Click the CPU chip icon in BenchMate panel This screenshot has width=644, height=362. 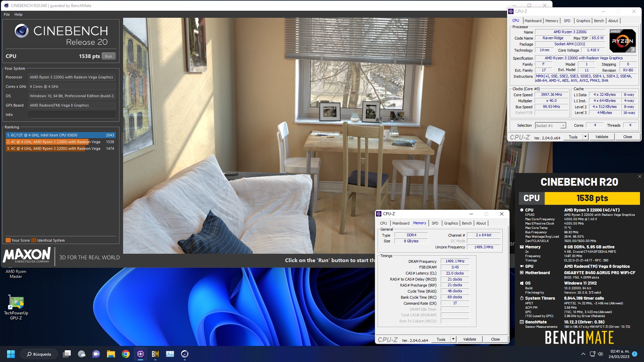click(522, 210)
